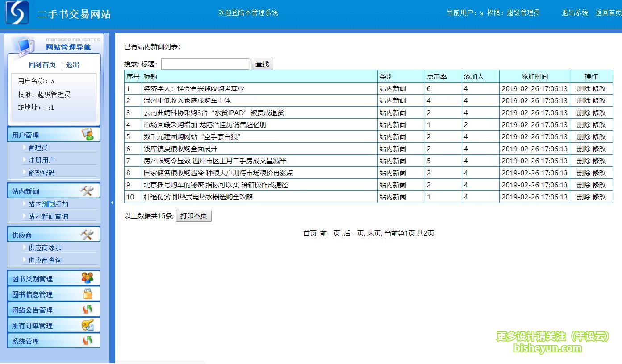Viewport: 622px width, 364px height.
Task: Delete row 3 about 云南曲靖科协采购
Action: pyautogui.click(x=584, y=112)
